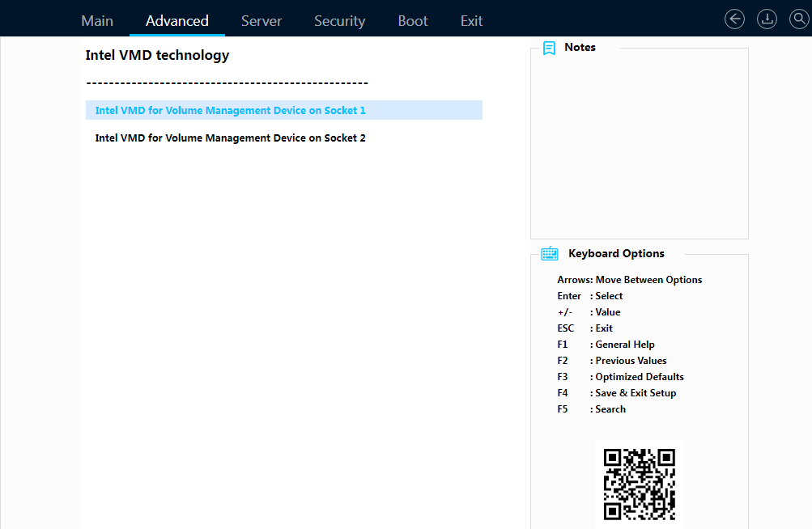Viewport: 812px width, 529px height.
Task: Click the 'F3 : Optimized Defaults' line
Action: tap(620, 377)
